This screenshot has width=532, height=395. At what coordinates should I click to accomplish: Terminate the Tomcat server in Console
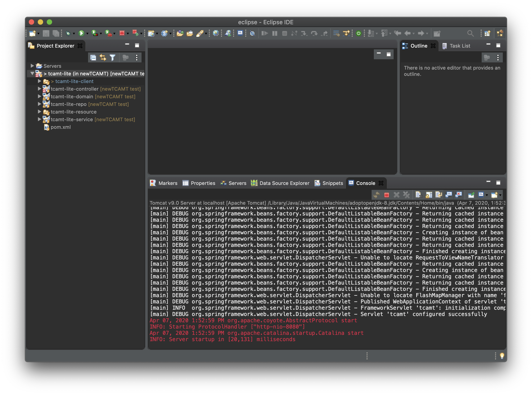[386, 195]
